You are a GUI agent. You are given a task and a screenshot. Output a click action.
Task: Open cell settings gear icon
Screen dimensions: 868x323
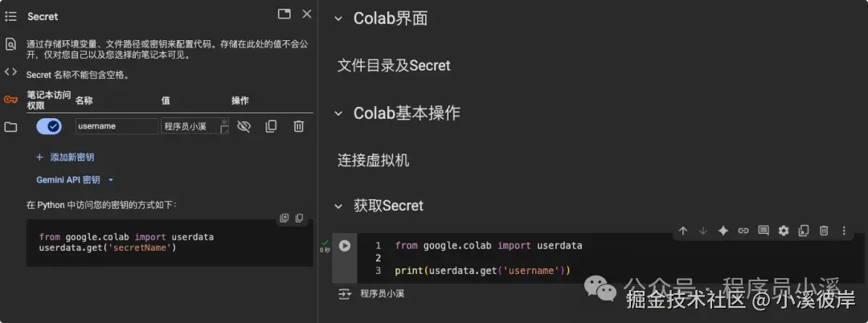(784, 231)
